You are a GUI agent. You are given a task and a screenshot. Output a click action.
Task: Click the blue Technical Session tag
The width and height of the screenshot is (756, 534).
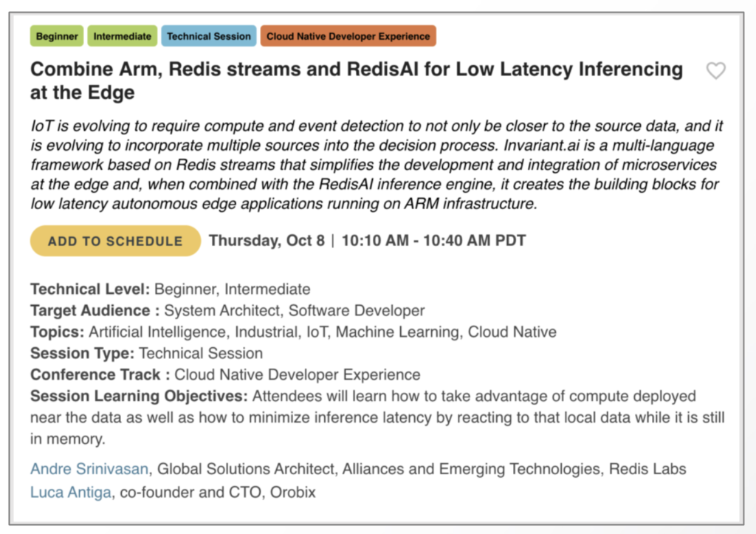pos(209,36)
